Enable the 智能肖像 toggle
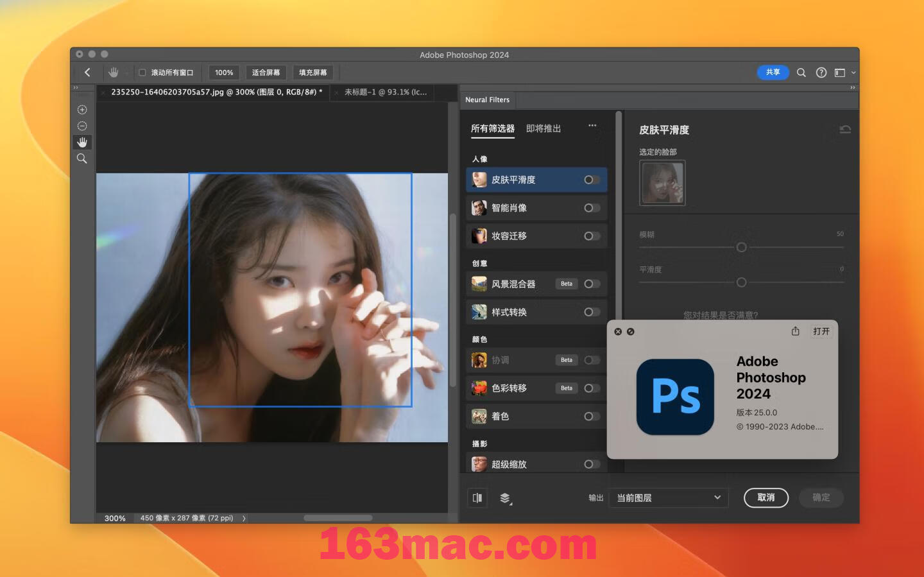 tap(592, 208)
